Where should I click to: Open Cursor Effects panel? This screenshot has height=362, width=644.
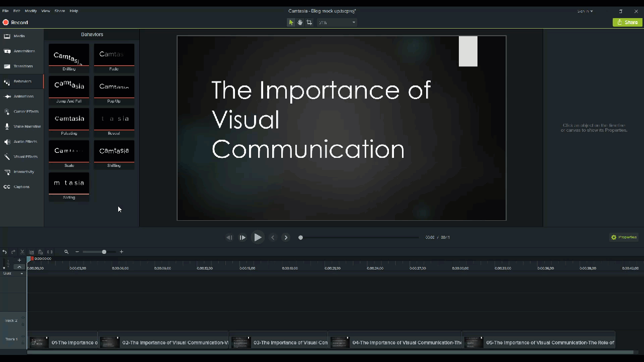(x=24, y=111)
